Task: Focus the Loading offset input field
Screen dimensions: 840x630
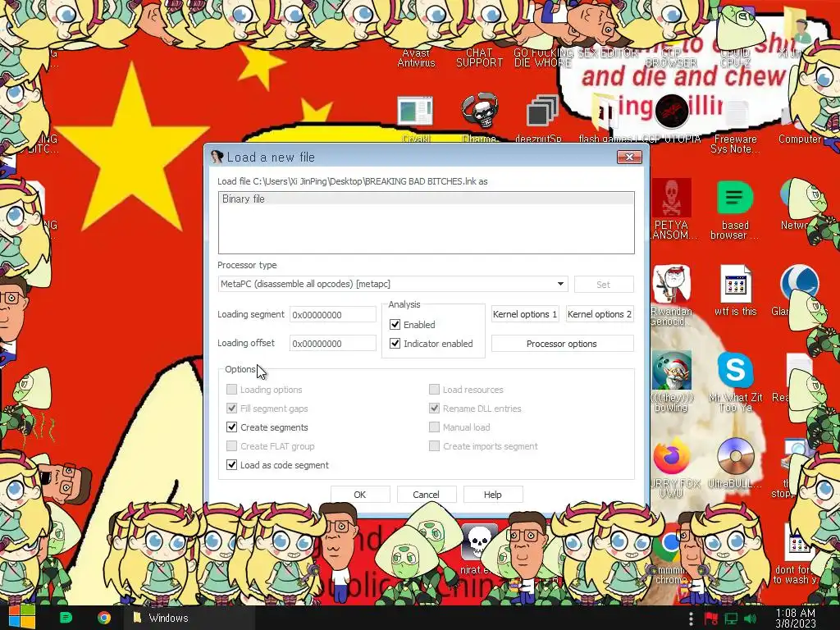Action: point(333,344)
